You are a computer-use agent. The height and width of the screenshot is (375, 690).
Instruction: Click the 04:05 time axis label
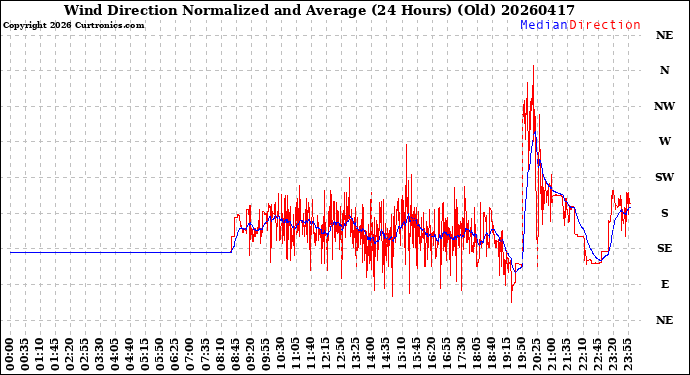pos(115,354)
